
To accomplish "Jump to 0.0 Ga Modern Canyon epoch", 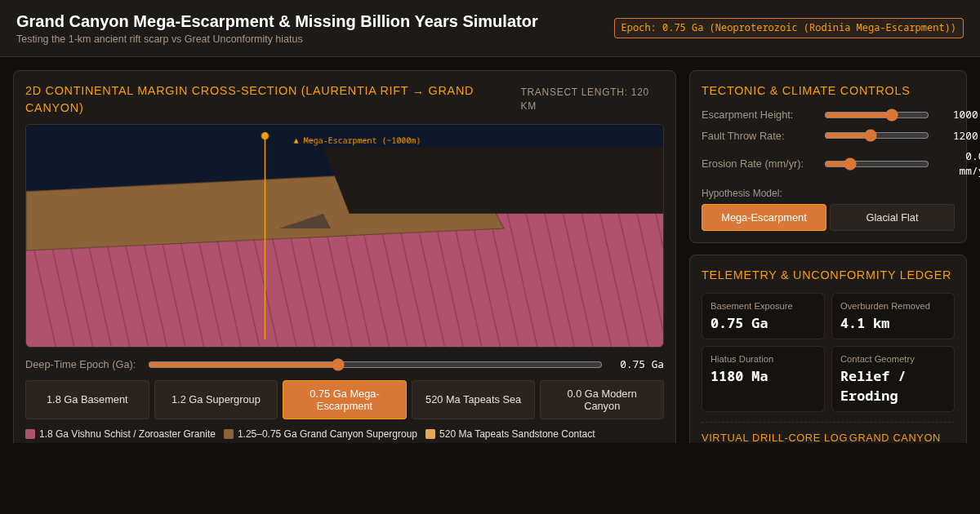I will click(602, 400).
